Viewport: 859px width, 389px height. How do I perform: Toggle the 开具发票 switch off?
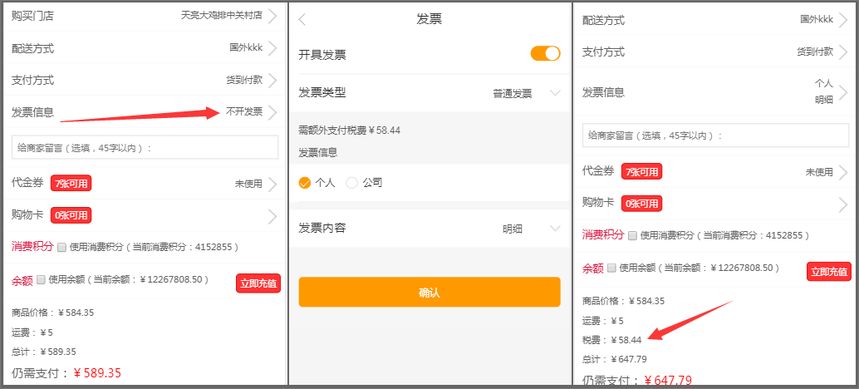pyautogui.click(x=545, y=54)
